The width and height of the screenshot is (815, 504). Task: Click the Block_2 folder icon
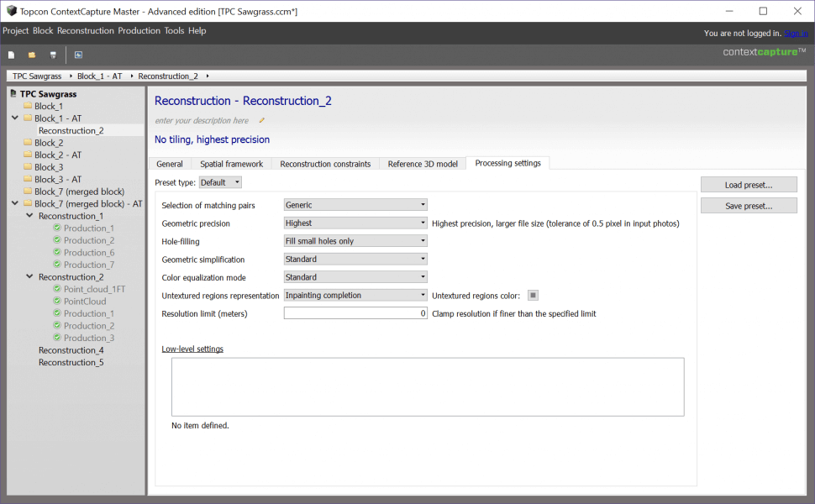pos(28,142)
